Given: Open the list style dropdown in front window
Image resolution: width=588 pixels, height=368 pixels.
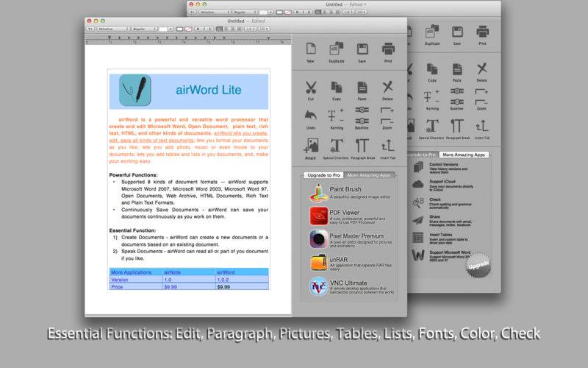Looking at the screenshot, I should [264, 29].
